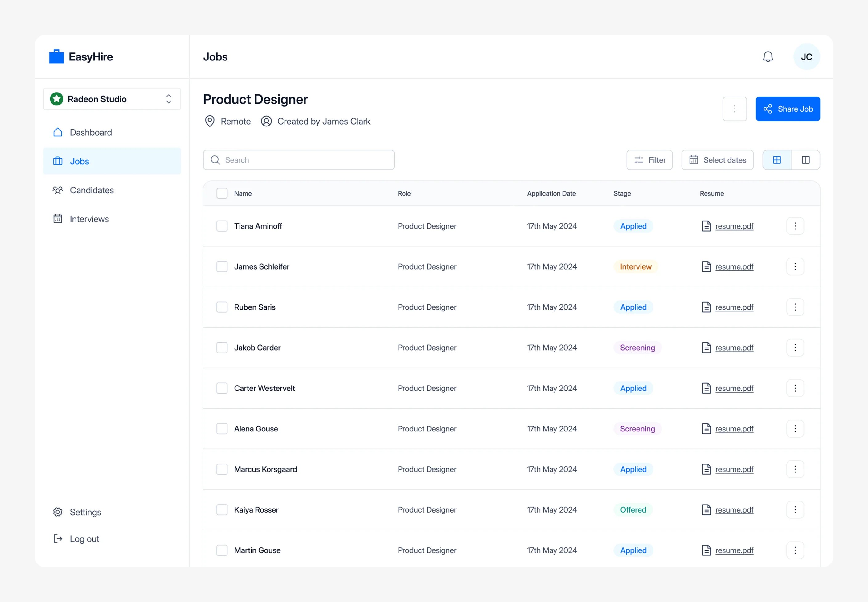868x602 pixels.
Task: Open the Select dates picker
Action: (717, 160)
